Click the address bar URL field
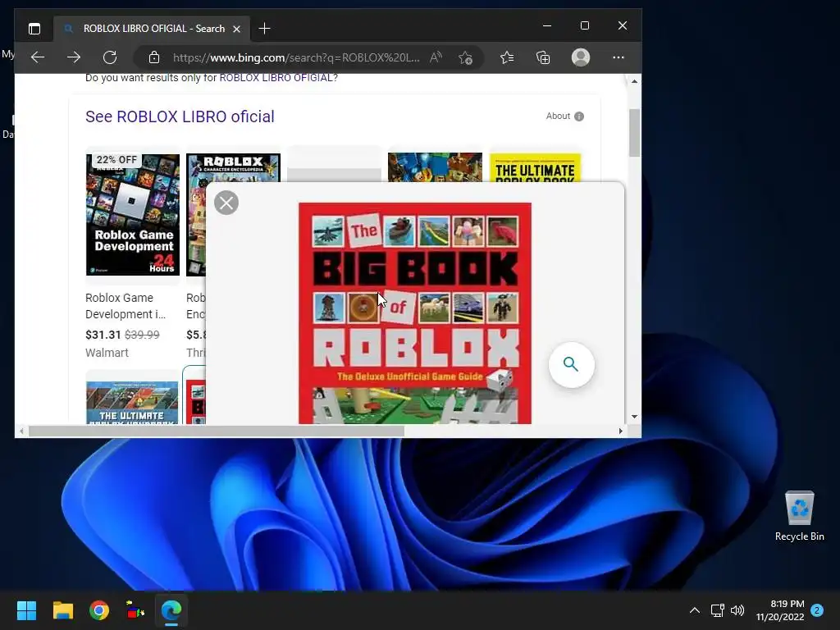Image resolution: width=840 pixels, height=630 pixels. click(296, 57)
